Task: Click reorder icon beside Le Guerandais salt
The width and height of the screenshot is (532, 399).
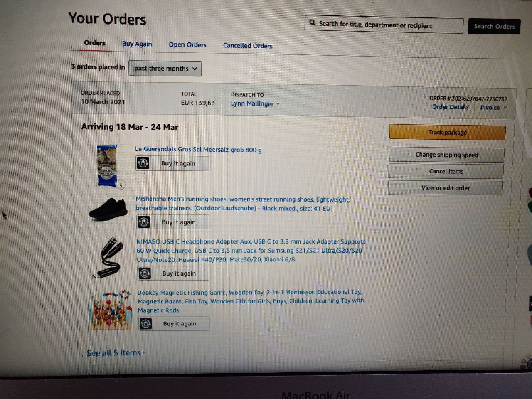Action: pos(143,163)
